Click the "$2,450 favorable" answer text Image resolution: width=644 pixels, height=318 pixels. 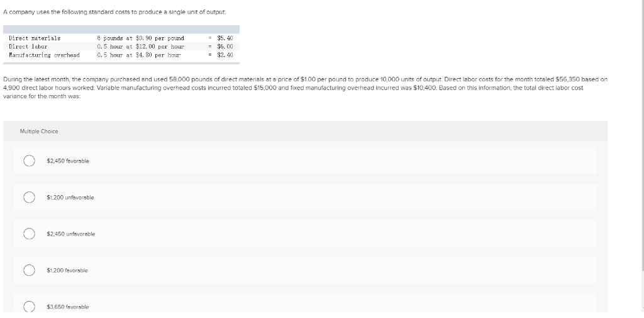68,161
